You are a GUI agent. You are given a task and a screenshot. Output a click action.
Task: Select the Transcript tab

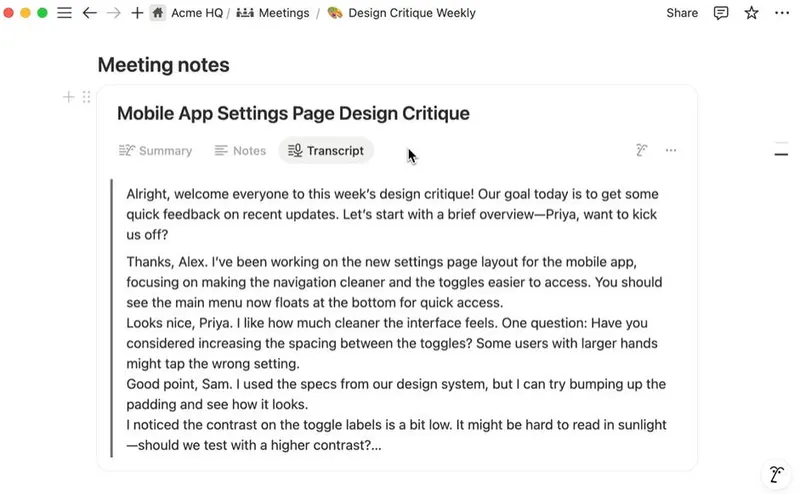[x=326, y=151]
